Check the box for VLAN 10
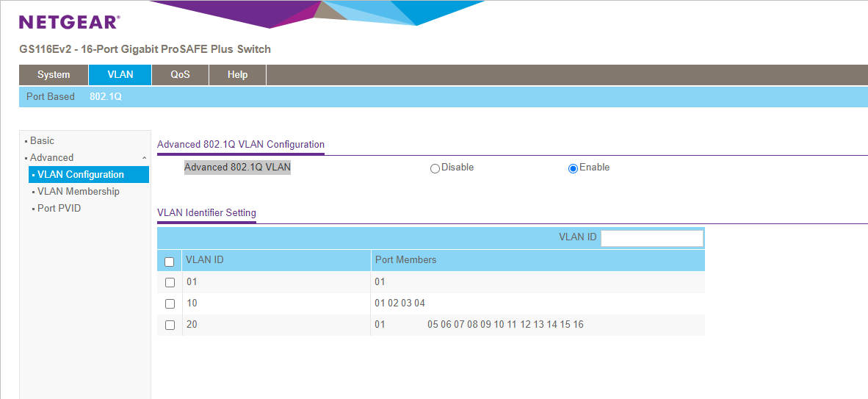Image resolution: width=868 pixels, height=399 pixels. point(170,303)
